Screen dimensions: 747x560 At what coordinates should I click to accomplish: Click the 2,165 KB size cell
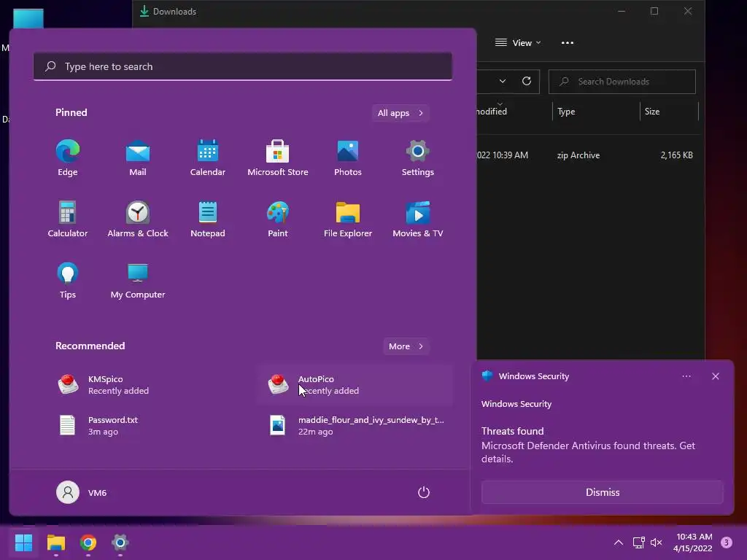[x=676, y=155]
